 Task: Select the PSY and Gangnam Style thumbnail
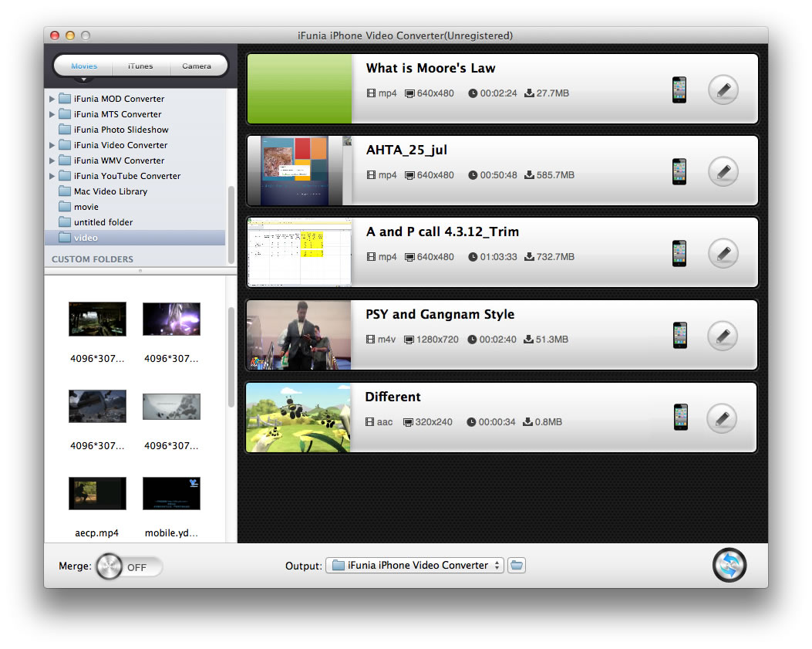[298, 335]
